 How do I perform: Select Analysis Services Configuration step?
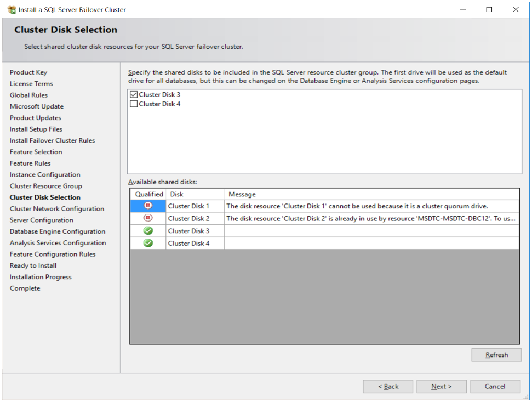(x=58, y=243)
